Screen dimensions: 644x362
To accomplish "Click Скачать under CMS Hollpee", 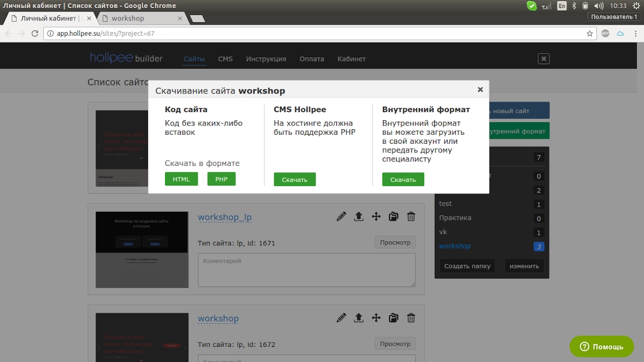I will [x=295, y=179].
